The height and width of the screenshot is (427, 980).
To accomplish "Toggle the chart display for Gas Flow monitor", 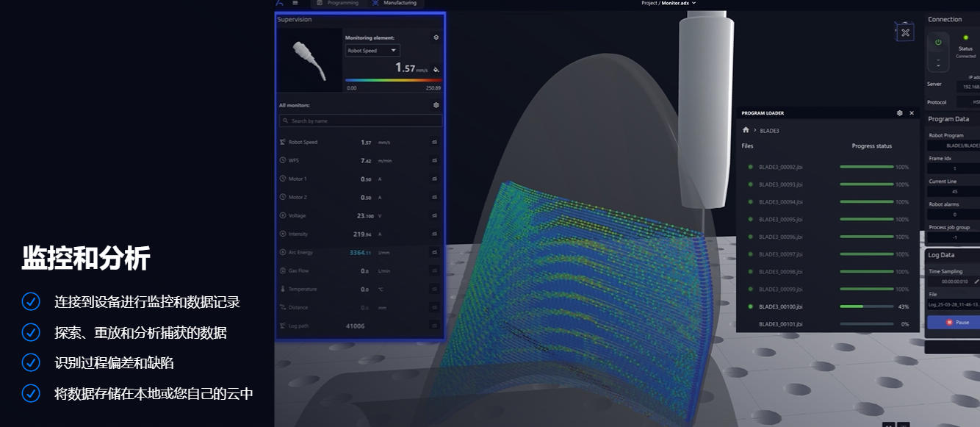I will [433, 270].
